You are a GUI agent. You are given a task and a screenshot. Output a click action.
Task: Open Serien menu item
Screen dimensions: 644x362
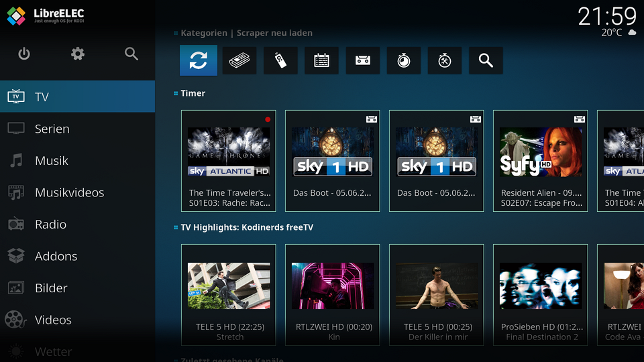pyautogui.click(x=78, y=129)
